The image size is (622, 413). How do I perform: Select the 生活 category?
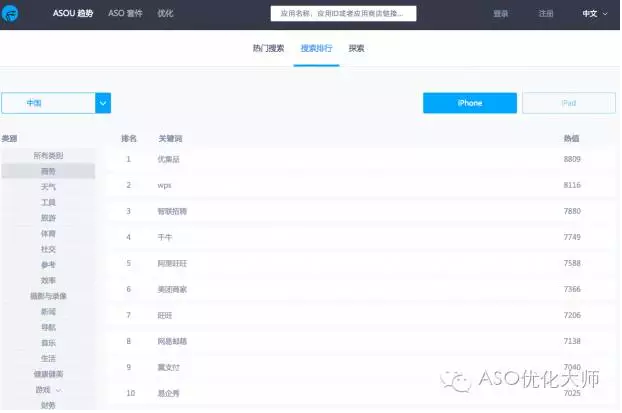(48, 358)
